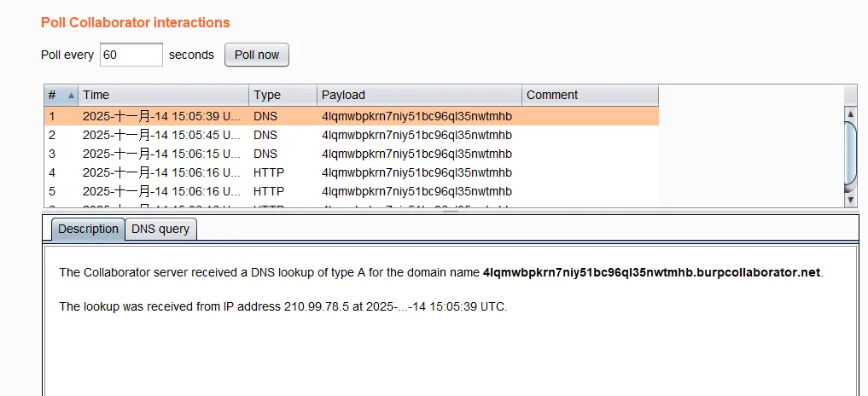Click the interactions table vertical scrollbar thumb

pyautogui.click(x=850, y=154)
